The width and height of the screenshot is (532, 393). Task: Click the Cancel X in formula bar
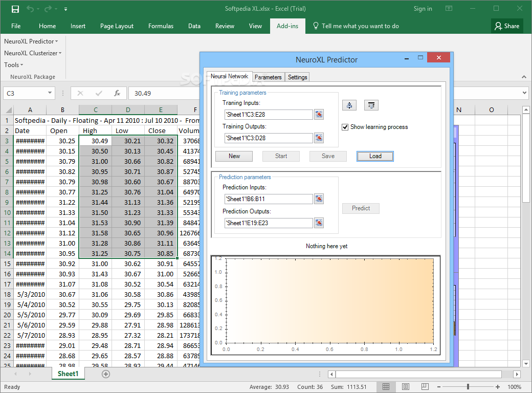(80, 93)
